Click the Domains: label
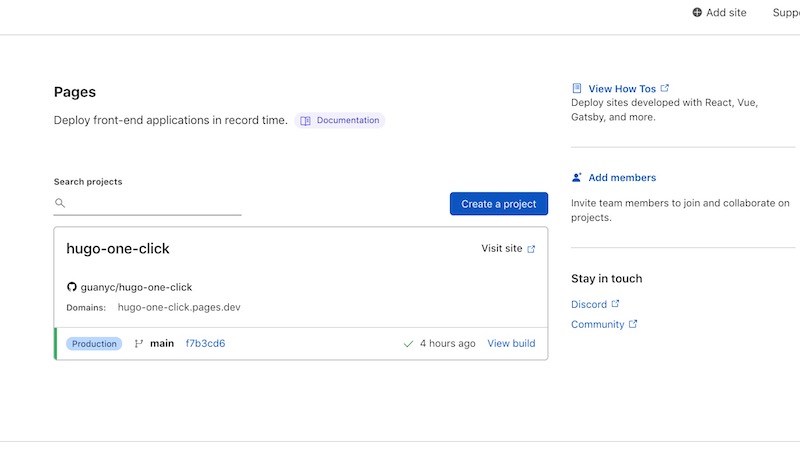Viewport: 800px width, 451px height. (x=86, y=308)
